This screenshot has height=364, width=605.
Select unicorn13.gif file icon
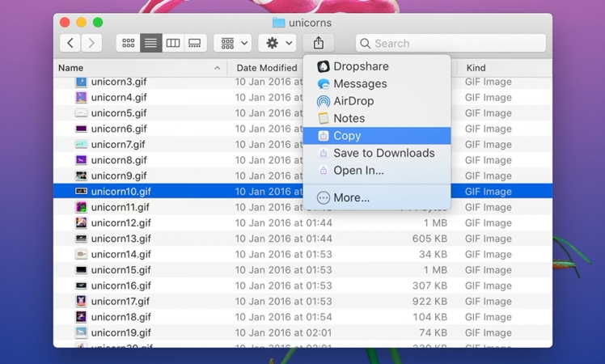(81, 239)
